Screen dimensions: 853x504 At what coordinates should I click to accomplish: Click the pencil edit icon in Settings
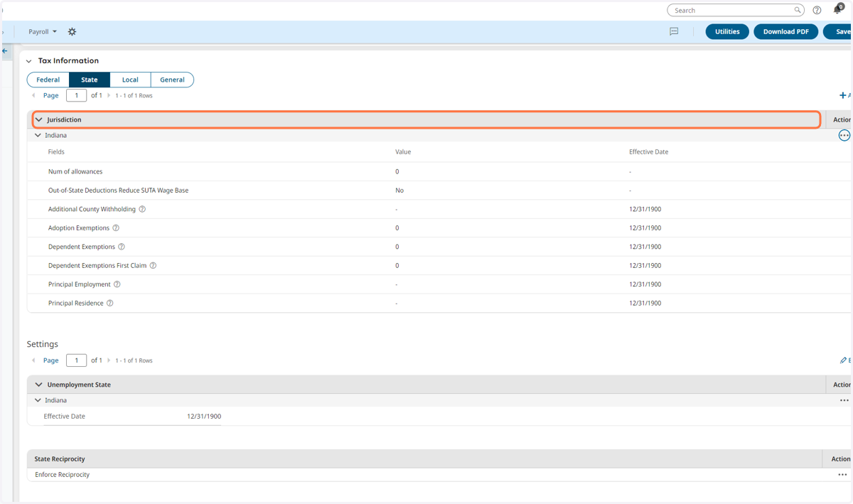click(x=843, y=360)
